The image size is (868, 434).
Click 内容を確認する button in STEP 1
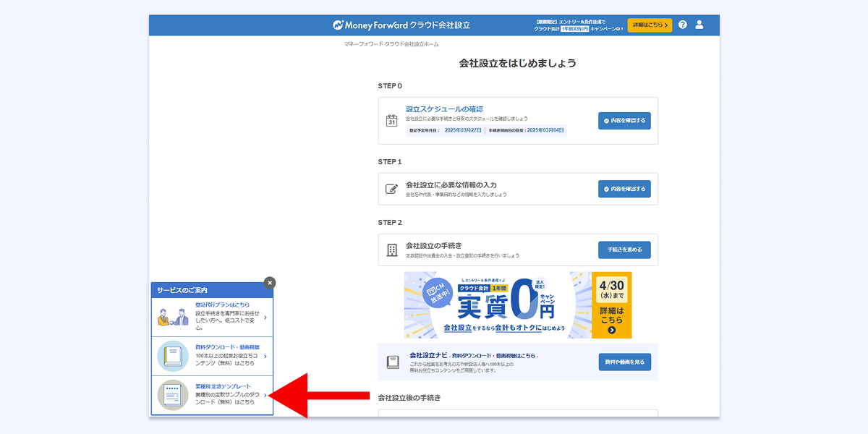(624, 189)
